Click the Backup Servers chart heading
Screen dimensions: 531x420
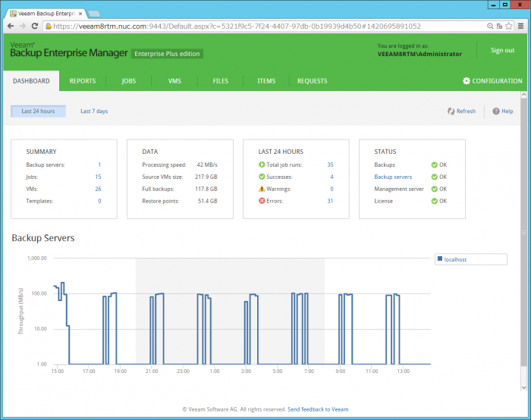pyautogui.click(x=43, y=238)
